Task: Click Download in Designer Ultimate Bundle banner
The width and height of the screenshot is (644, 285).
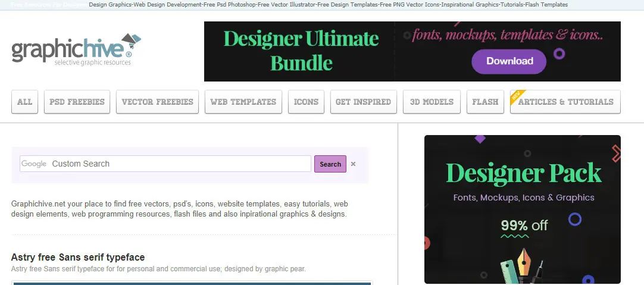Action: tap(509, 61)
